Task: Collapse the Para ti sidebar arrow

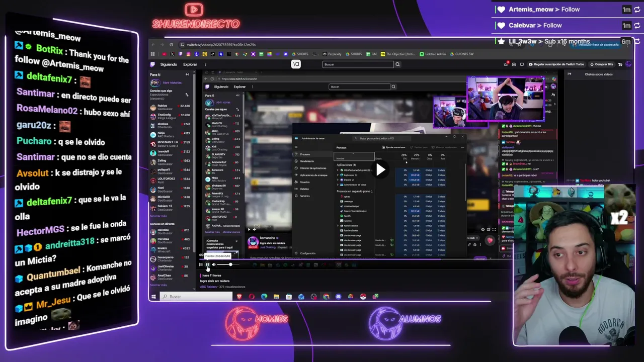Action: point(187,74)
